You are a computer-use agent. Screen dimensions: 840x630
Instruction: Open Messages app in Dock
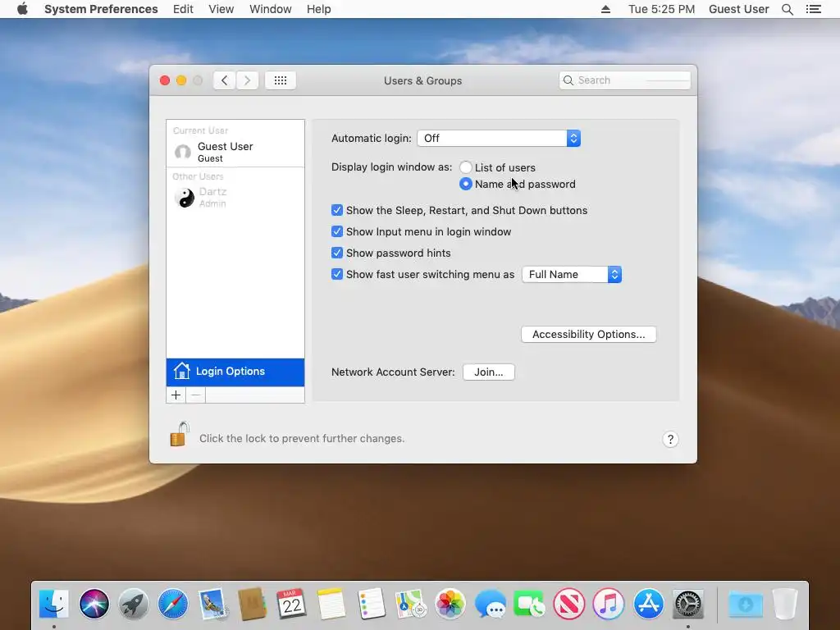pyautogui.click(x=490, y=604)
